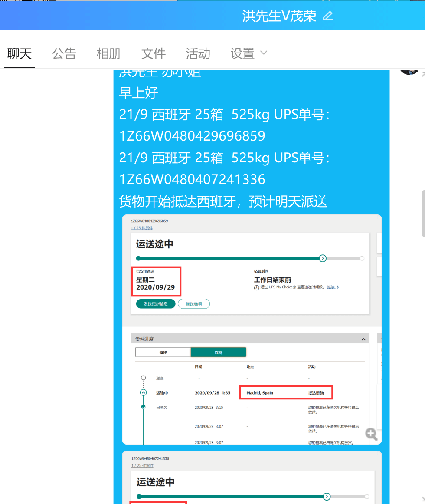Collapse the 货件进度 panel chevron
This screenshot has height=504, width=425.
tap(363, 339)
